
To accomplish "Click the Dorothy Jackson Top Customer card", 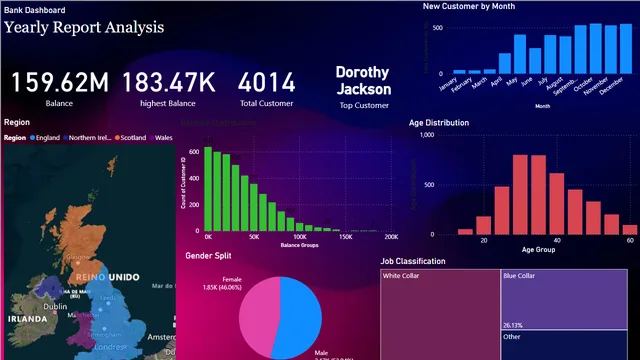I will [363, 87].
